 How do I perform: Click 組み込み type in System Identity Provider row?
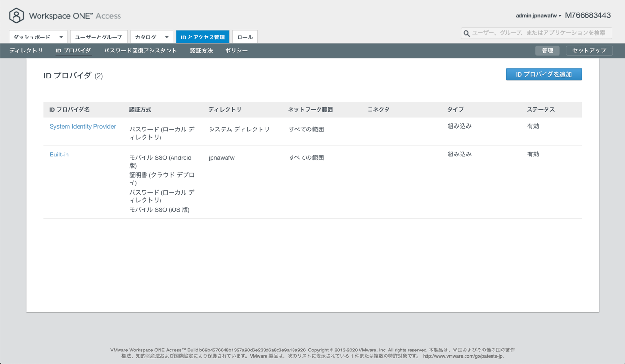tap(460, 126)
